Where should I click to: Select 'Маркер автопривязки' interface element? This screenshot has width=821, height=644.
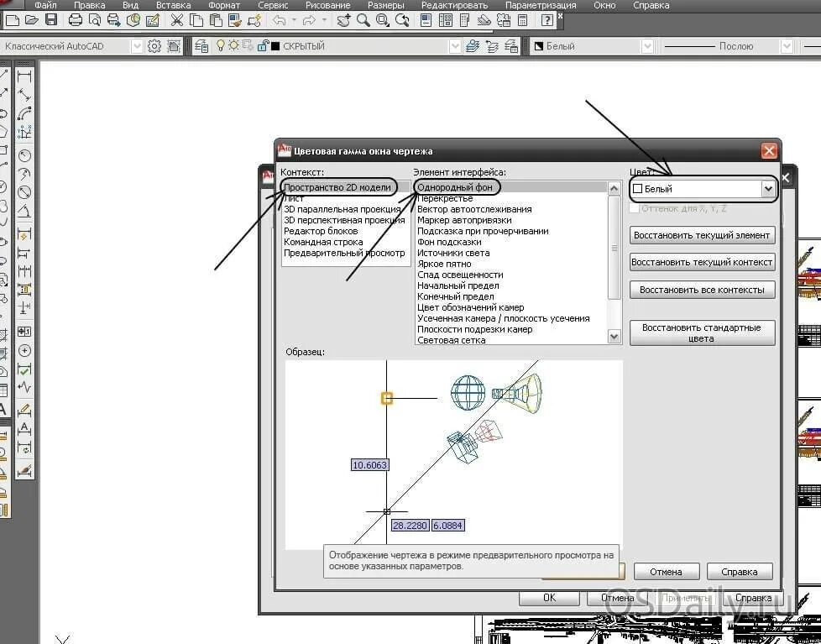[x=464, y=220]
